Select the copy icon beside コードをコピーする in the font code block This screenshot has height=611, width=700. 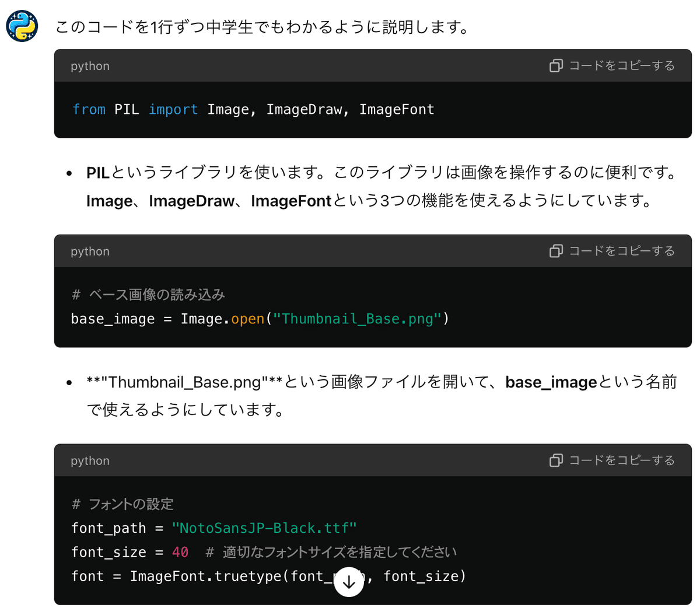pos(556,460)
